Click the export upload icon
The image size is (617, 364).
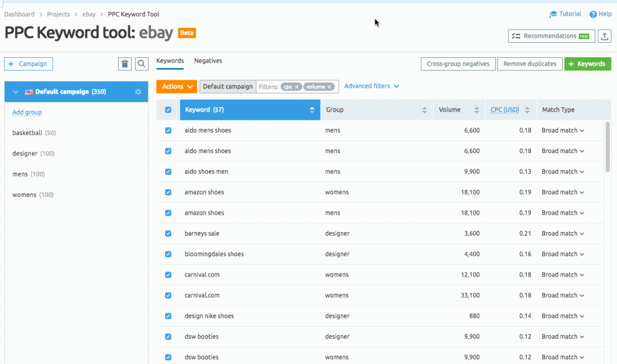click(x=604, y=36)
